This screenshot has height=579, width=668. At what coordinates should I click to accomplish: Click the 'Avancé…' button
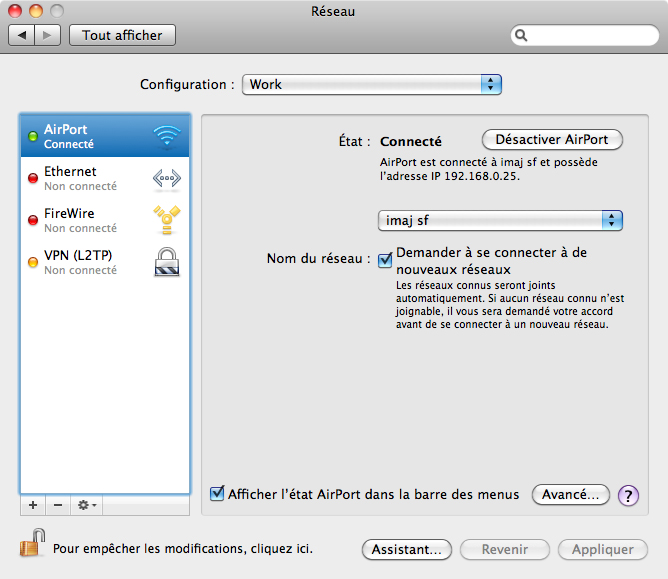pos(570,495)
